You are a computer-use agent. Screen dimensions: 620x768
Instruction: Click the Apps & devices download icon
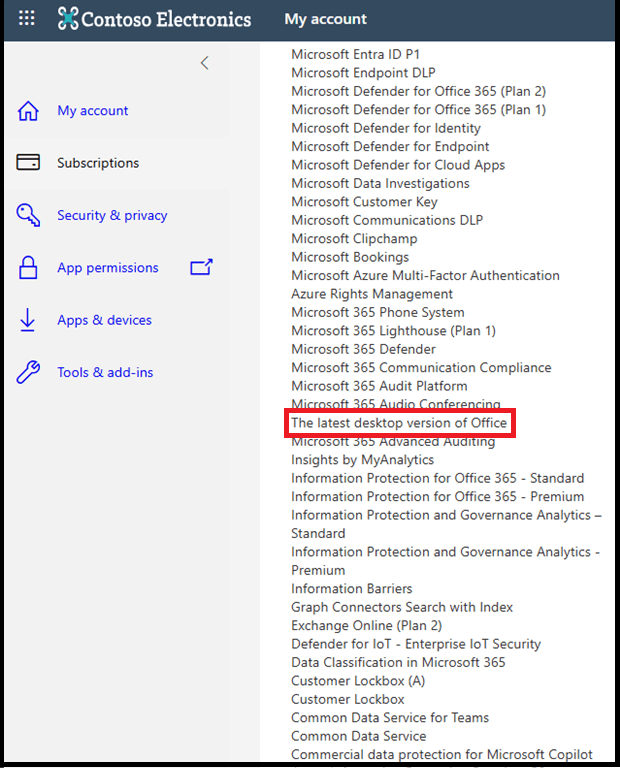tap(27, 320)
